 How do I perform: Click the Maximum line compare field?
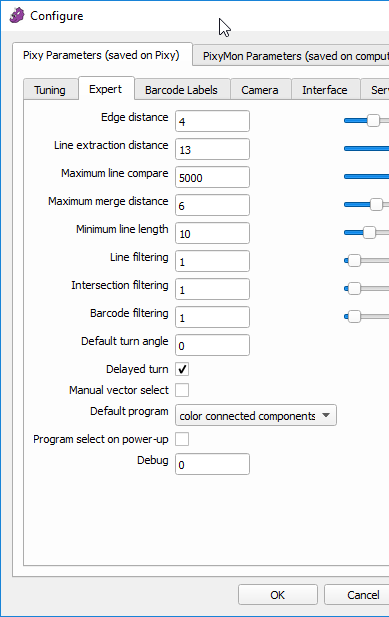coord(212,177)
